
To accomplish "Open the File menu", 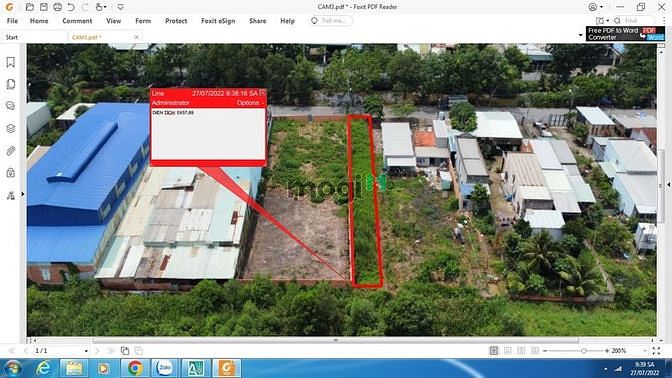I will click(12, 21).
